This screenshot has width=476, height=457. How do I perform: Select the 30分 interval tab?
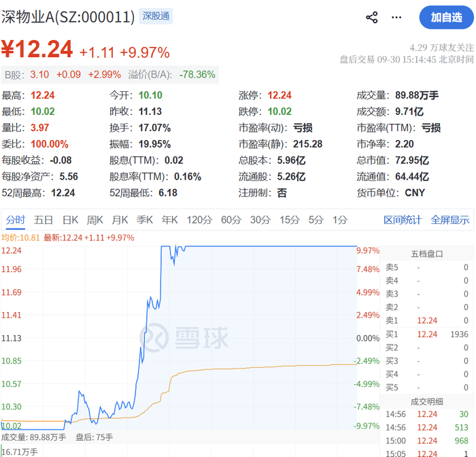[x=260, y=220]
